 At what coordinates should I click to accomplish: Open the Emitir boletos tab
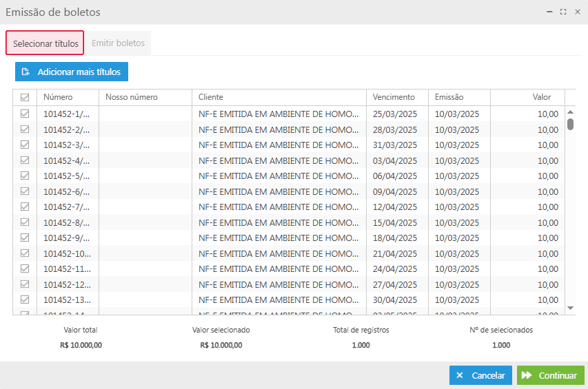point(118,43)
